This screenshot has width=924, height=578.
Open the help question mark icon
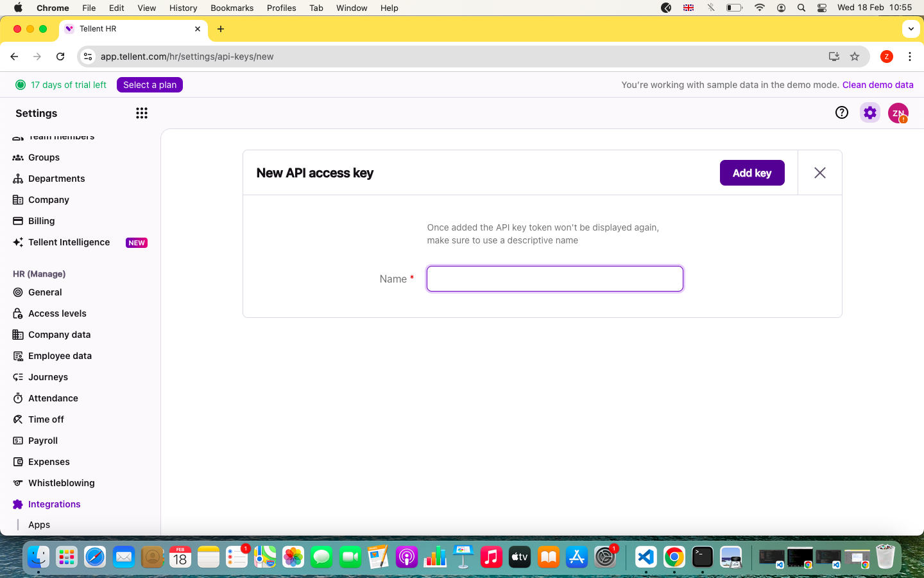tap(842, 113)
